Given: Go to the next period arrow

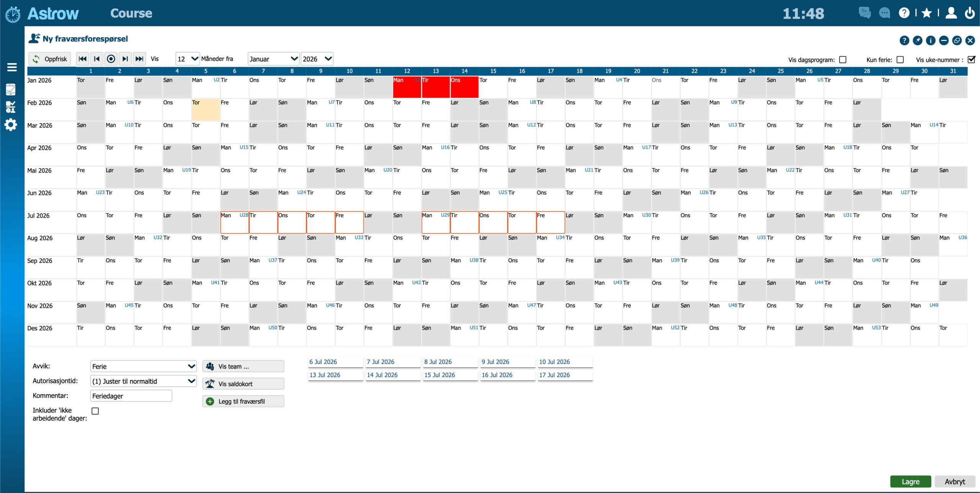Looking at the screenshot, I should [x=125, y=59].
